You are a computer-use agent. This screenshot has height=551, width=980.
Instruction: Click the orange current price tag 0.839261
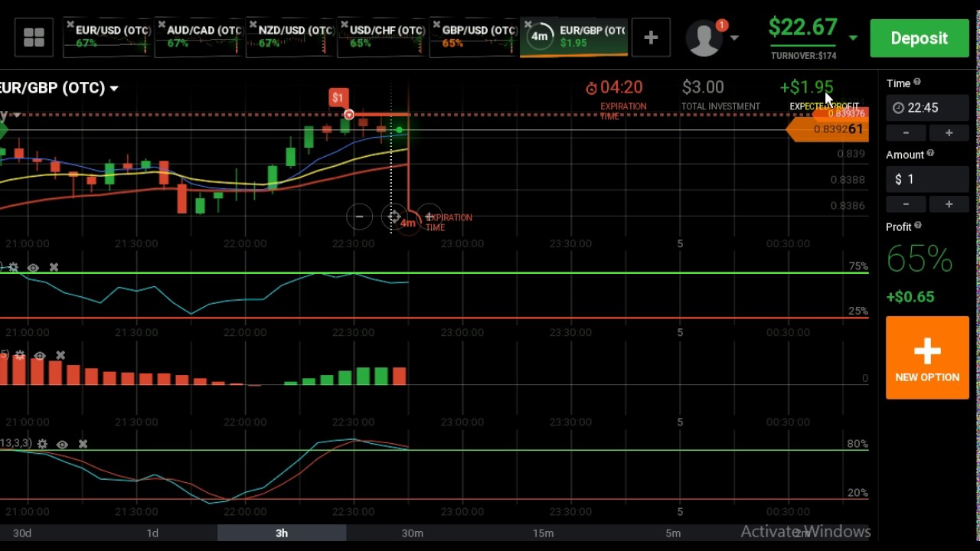coord(829,129)
